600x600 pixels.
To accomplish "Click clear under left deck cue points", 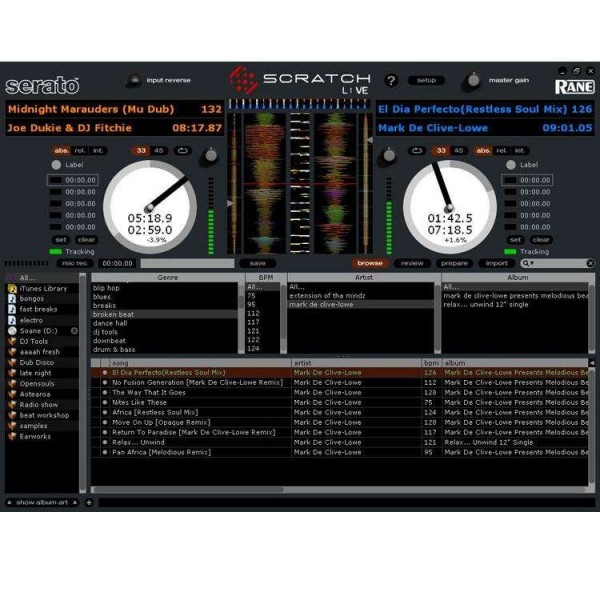I will tap(86, 240).
